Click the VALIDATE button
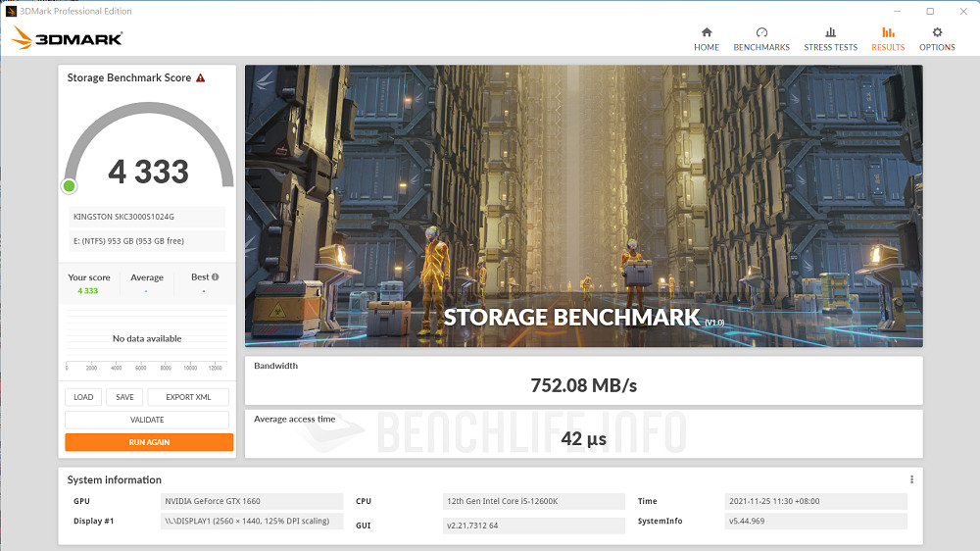This screenshot has width=980, height=551. tap(147, 420)
